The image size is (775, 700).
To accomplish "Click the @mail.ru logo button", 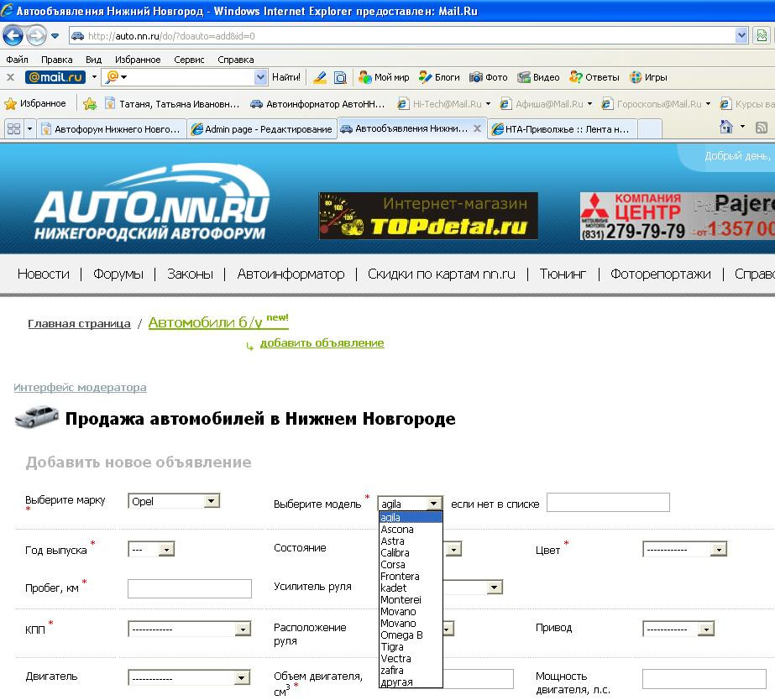I will coord(55,77).
